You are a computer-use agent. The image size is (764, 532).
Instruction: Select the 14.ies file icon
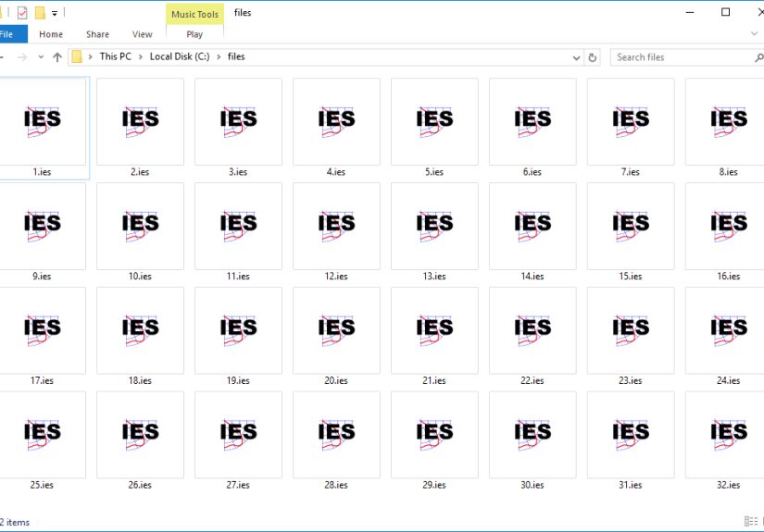[x=533, y=227]
